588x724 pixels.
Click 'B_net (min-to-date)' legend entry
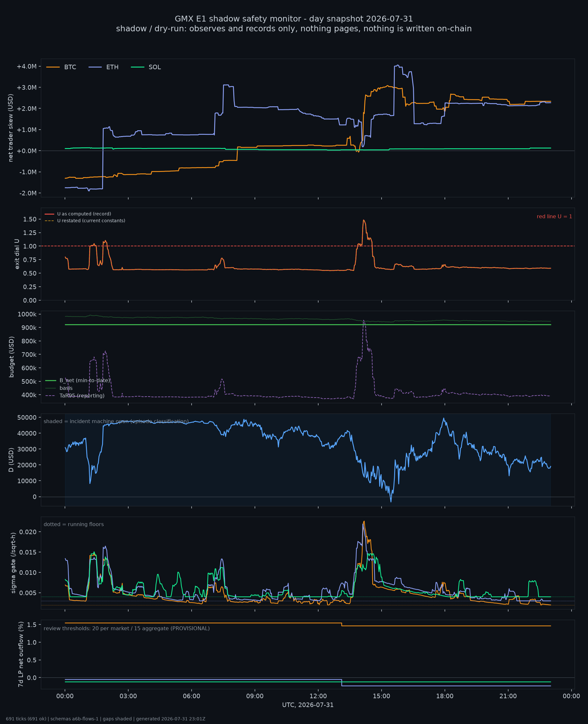tap(78, 380)
